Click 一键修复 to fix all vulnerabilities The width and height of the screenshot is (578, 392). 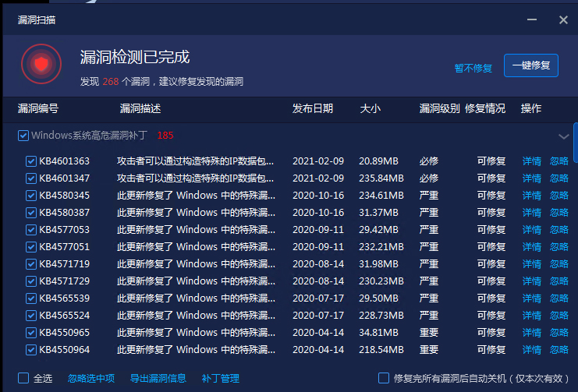click(x=531, y=65)
